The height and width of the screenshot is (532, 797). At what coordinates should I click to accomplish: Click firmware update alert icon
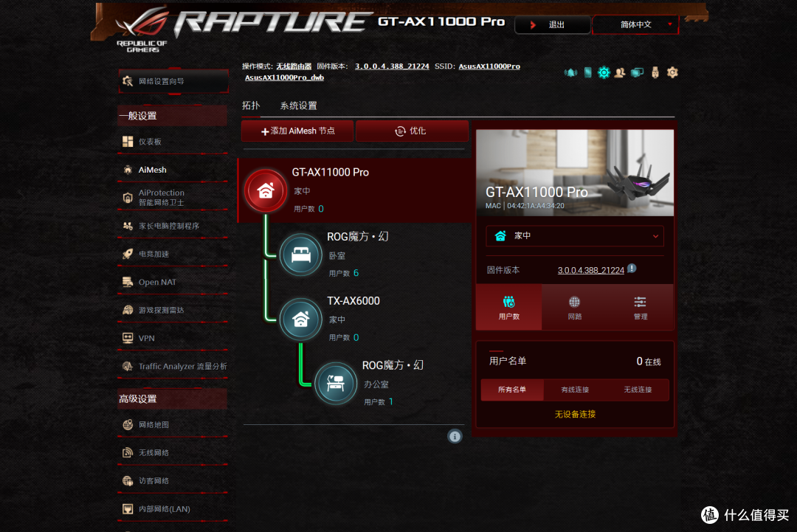point(632,269)
